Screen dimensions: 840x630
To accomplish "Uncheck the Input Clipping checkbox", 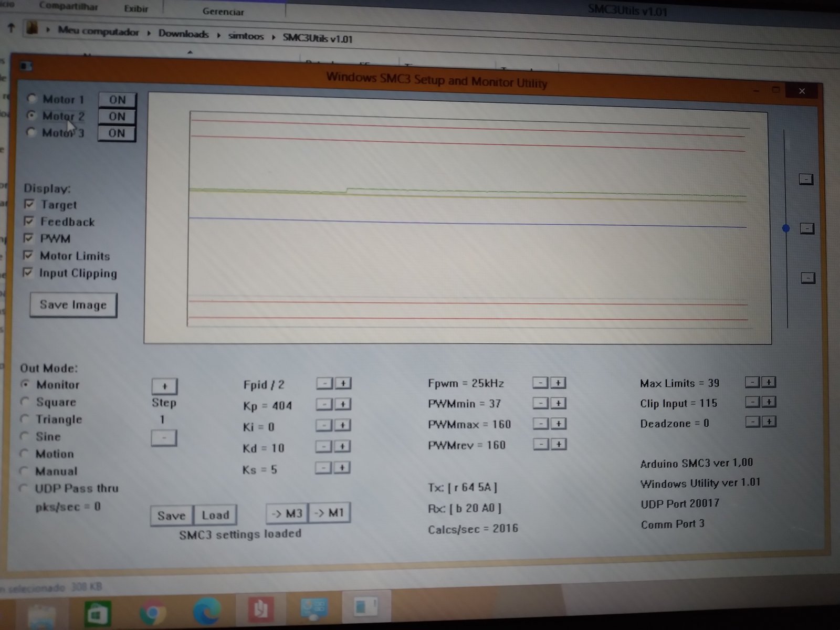I will point(28,272).
